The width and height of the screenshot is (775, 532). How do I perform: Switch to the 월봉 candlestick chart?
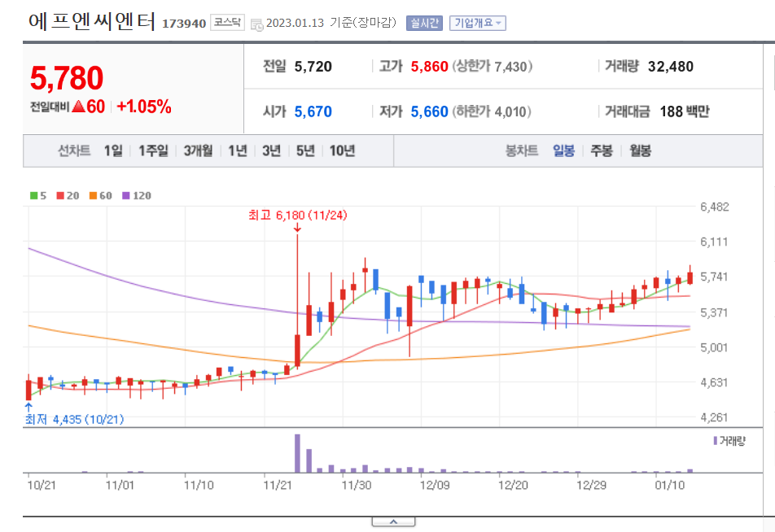[640, 150]
